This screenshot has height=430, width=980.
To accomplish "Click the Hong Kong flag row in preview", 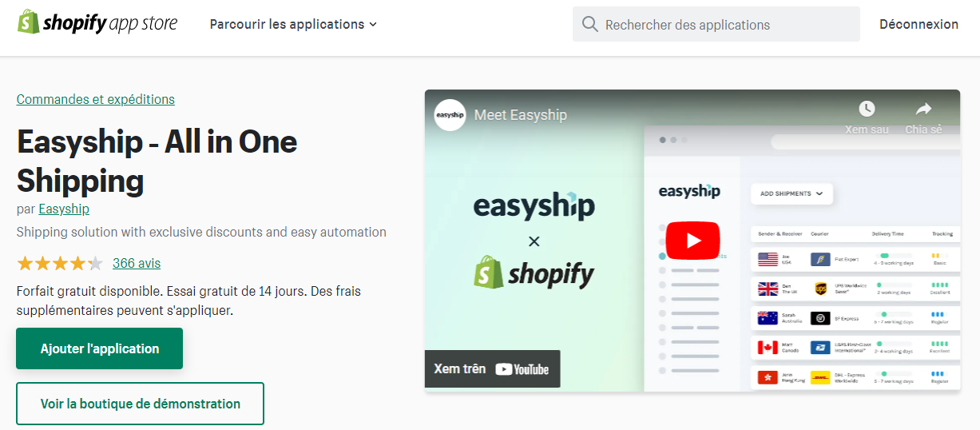I will click(855, 377).
